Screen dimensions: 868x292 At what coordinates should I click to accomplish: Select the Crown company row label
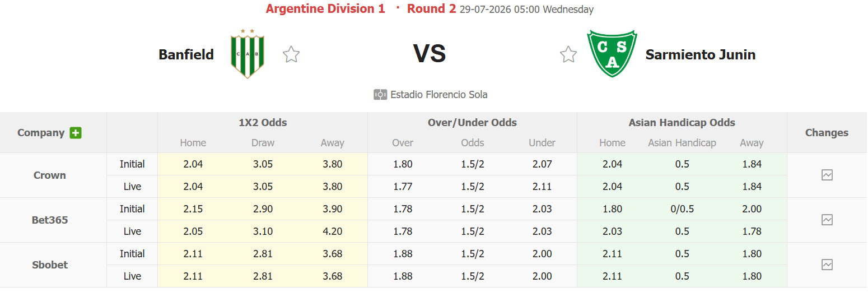50,175
